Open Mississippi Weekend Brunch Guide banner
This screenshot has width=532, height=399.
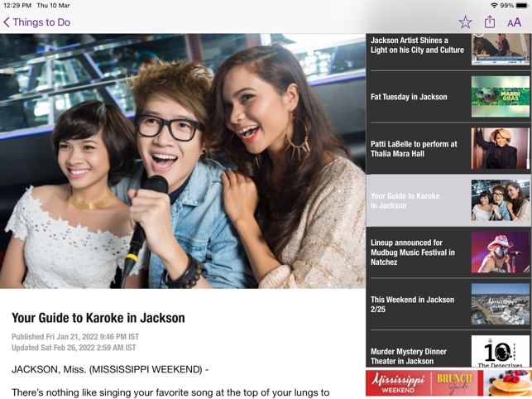(x=448, y=383)
